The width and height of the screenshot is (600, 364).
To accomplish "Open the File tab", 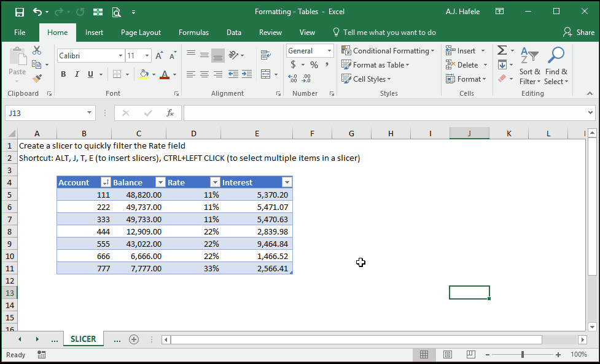I will [x=20, y=33].
